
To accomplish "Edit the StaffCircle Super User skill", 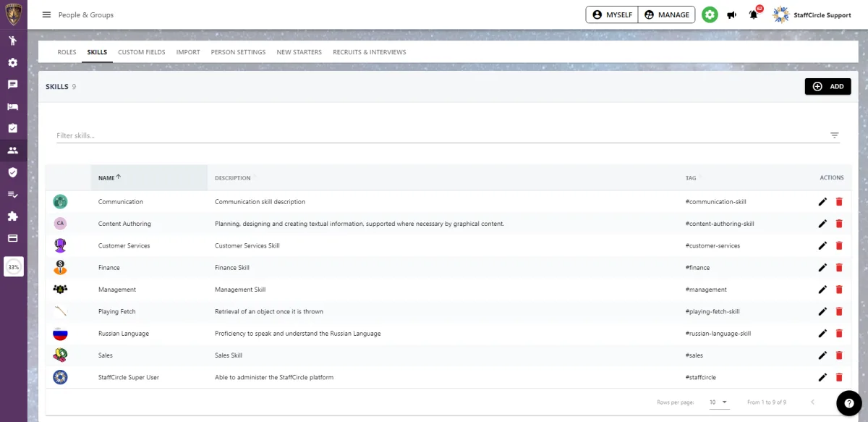I will 822,377.
